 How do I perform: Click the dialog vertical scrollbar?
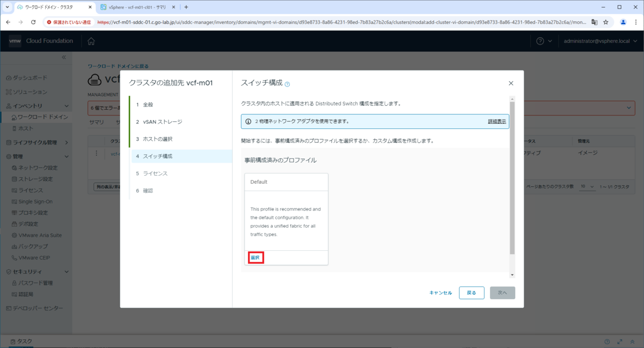point(512,177)
